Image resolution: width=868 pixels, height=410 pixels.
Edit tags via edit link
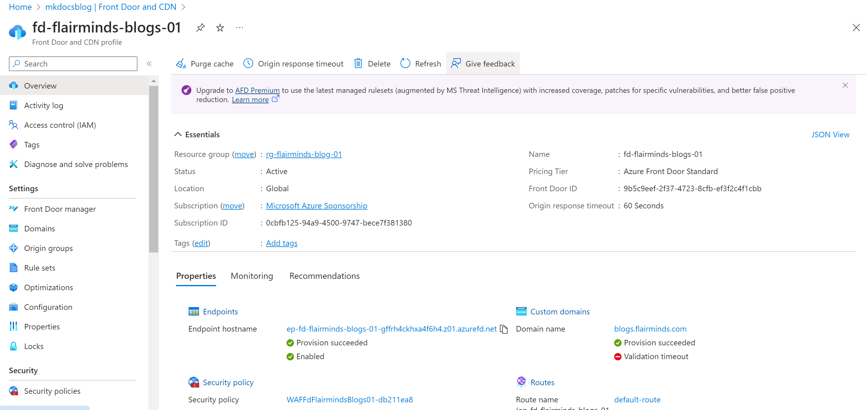201,243
